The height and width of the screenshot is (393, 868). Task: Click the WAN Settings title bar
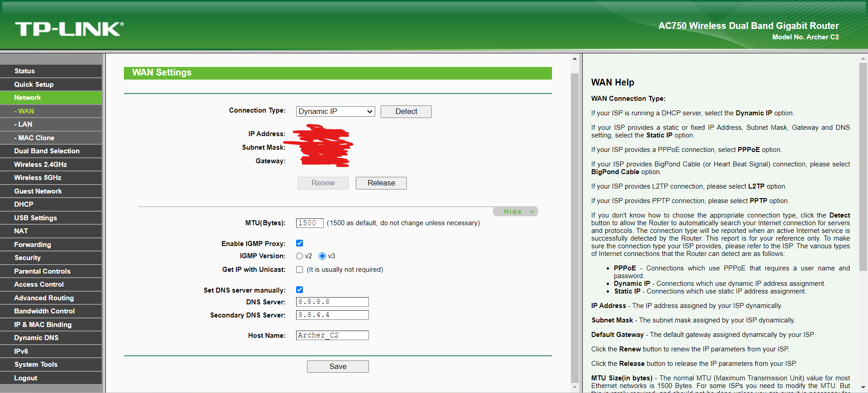point(338,73)
